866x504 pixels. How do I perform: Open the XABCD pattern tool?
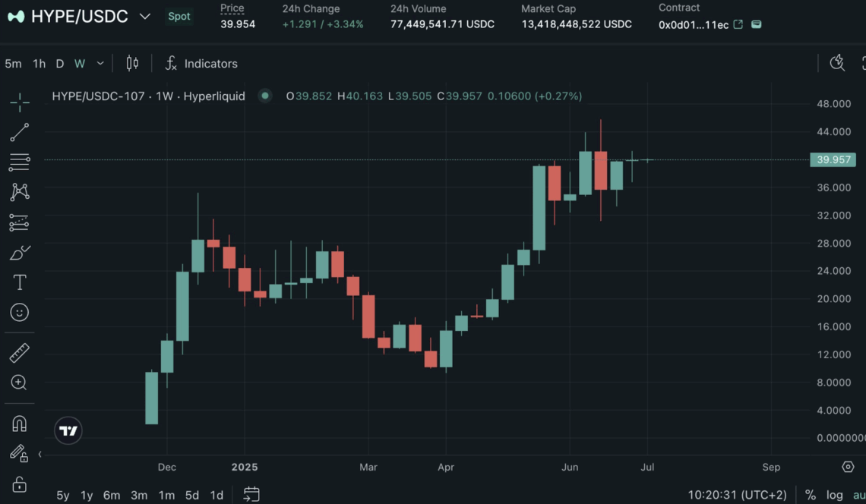click(x=19, y=192)
